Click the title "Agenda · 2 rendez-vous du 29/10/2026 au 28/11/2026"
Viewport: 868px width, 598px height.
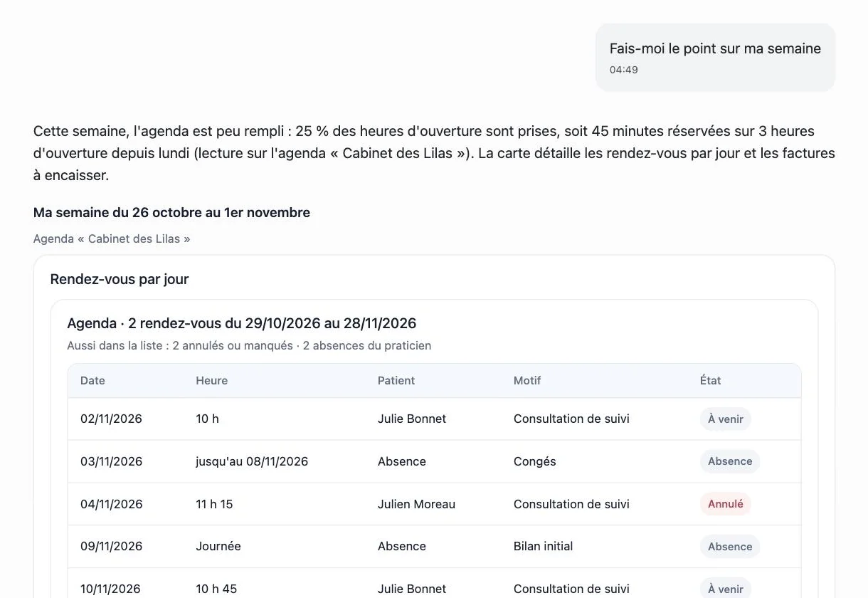[x=242, y=323]
